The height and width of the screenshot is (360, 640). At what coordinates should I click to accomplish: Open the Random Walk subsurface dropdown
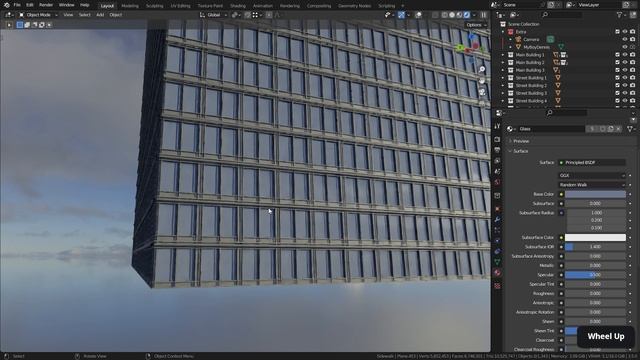point(591,185)
